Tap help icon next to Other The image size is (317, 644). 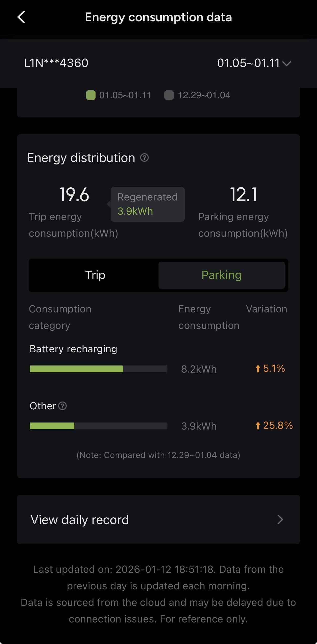click(x=63, y=406)
